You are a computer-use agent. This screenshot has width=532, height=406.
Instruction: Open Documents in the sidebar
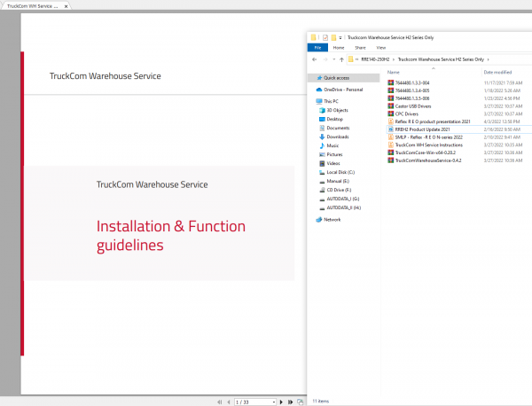pos(334,128)
